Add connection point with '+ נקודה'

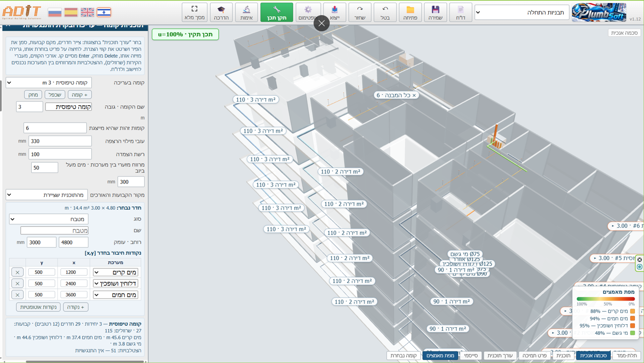click(76, 307)
